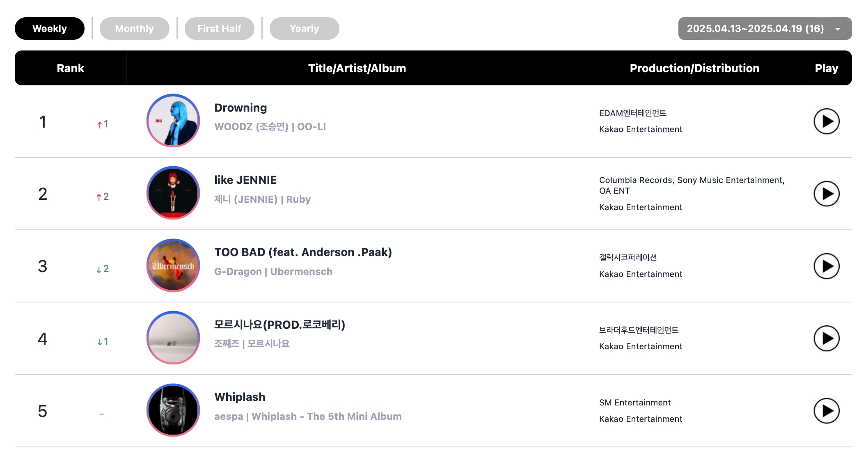Open the 모르시나요 album cover thumbnail

(173, 338)
